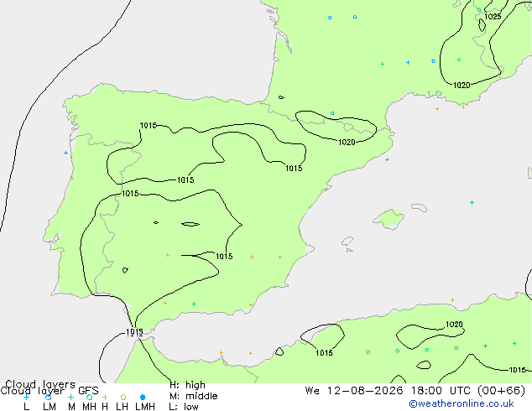
Task: Click the 1020 label over southern France
Action: pyautogui.click(x=462, y=85)
